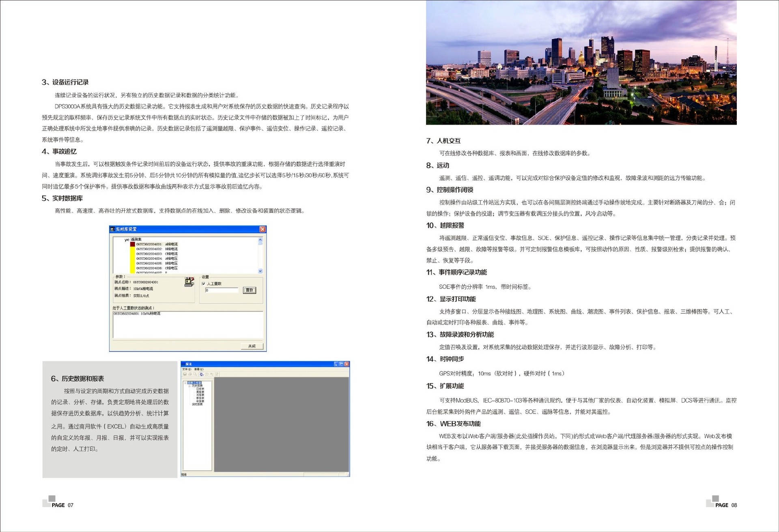Click heading 6、历史数据和报表
The image size is (779, 532).
[77, 379]
